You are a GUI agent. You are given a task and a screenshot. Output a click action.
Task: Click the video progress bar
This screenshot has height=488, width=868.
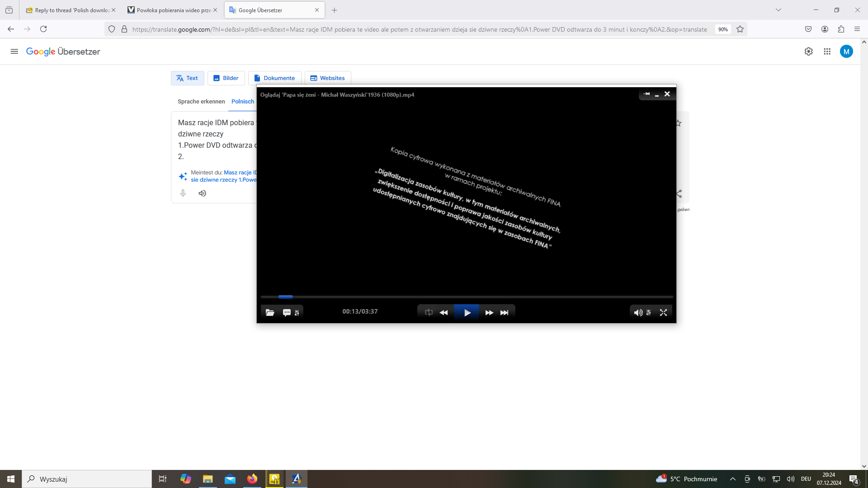pyautogui.click(x=467, y=297)
